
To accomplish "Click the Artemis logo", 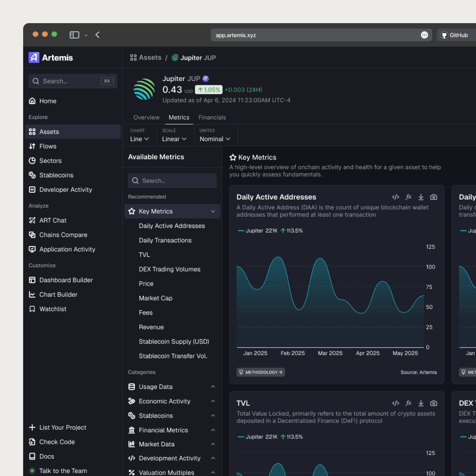I will coord(51,58).
